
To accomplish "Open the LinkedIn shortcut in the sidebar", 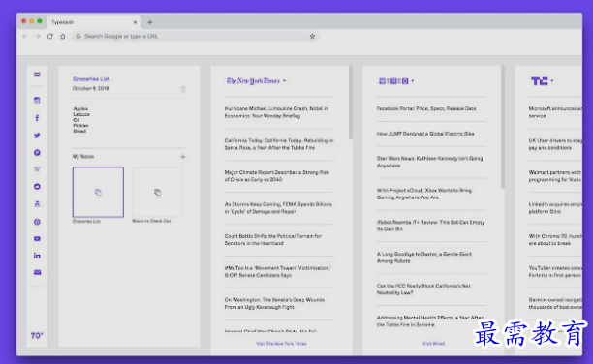I will tap(37, 256).
